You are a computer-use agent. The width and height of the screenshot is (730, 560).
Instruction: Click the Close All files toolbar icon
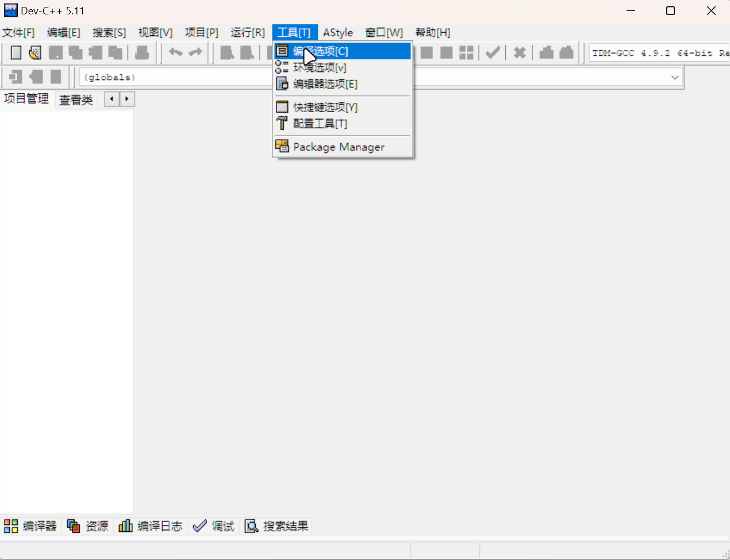116,53
